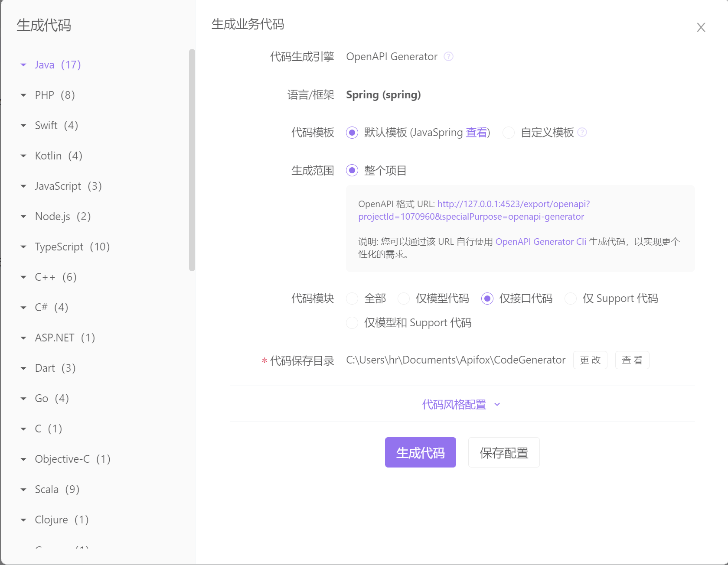Toggle the Kotlin group caret
This screenshot has height=565, width=728.
23,156
